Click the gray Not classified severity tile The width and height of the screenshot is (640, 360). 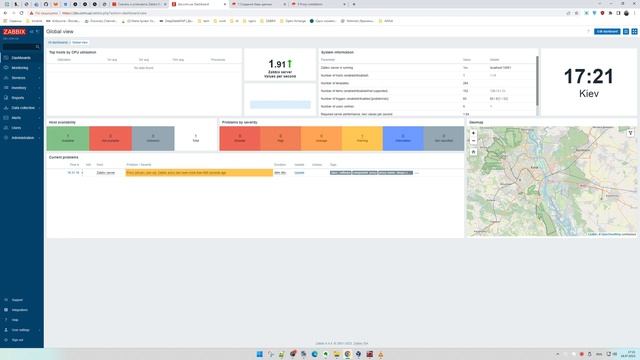[444, 138]
